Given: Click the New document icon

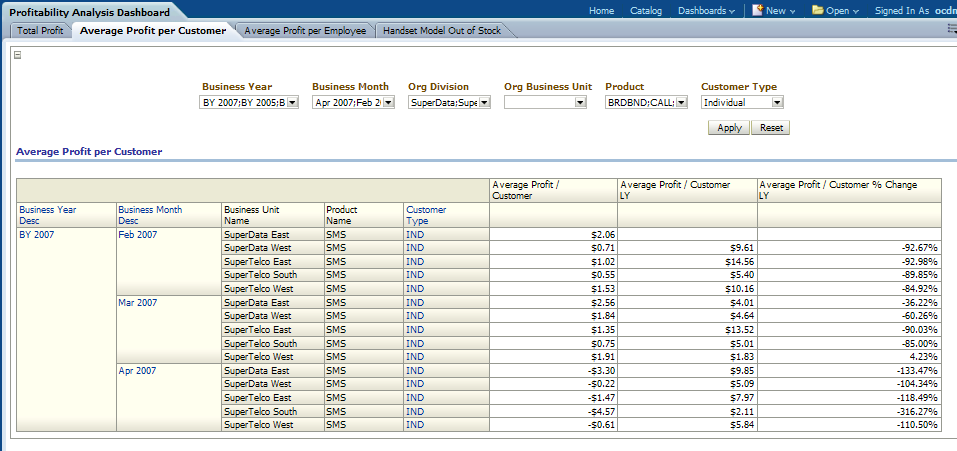Looking at the screenshot, I should tap(758, 10).
